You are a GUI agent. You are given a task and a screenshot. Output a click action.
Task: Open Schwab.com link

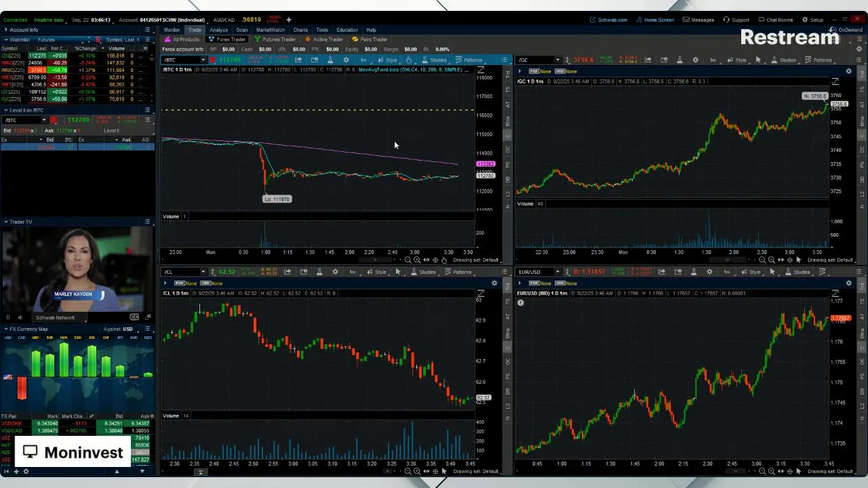[x=609, y=20]
